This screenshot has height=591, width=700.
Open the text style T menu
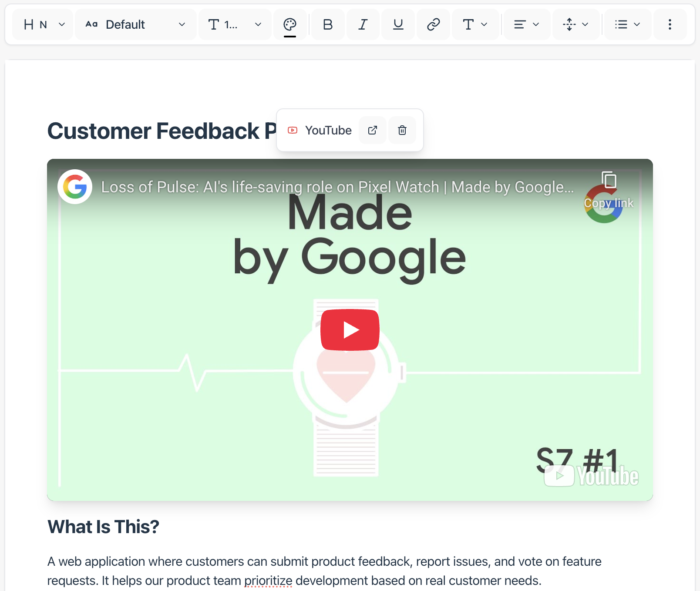(475, 25)
